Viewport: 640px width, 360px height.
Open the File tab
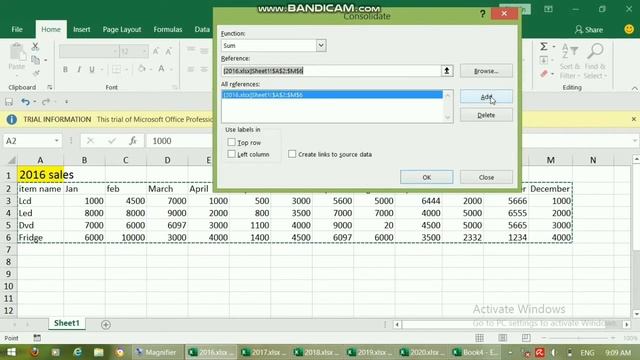tap(17, 29)
